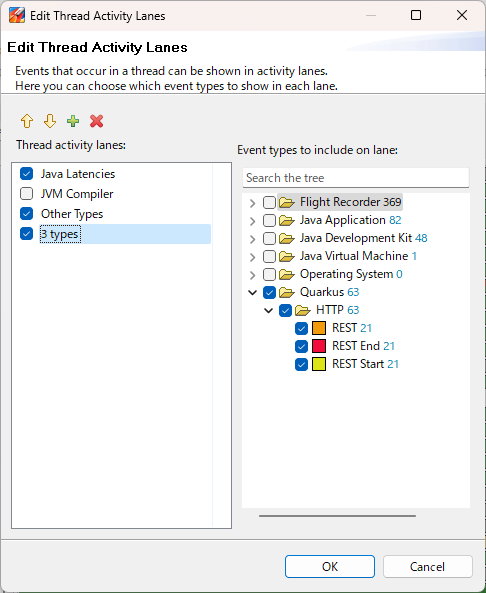Select the Flight Recorder 369 row label
Screen dimensions: 486x593
(350, 202)
